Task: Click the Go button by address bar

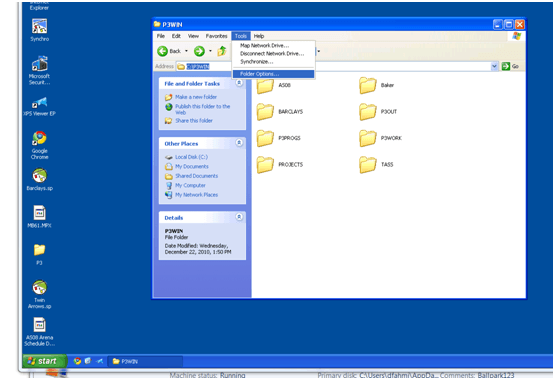Action: (510, 67)
